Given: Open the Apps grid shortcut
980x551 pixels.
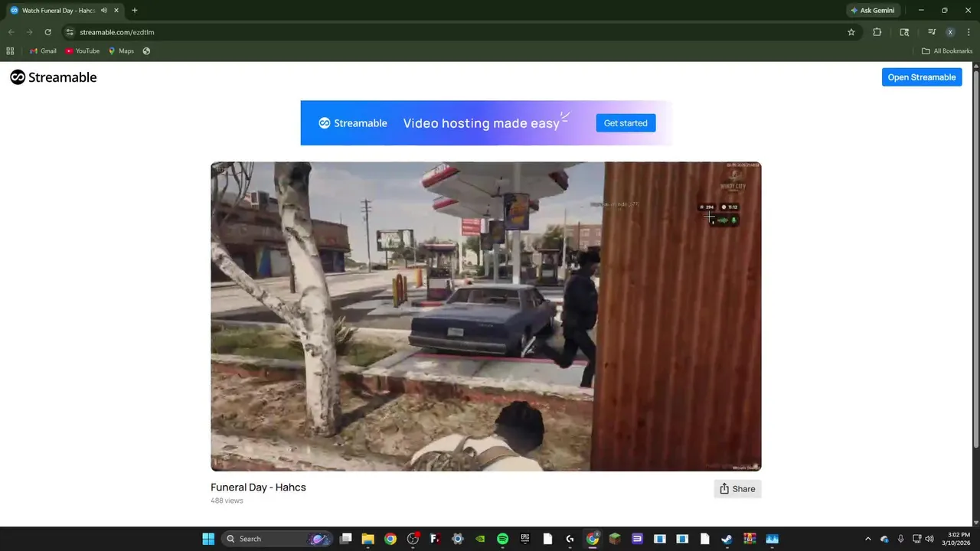Looking at the screenshot, I should coord(10,51).
